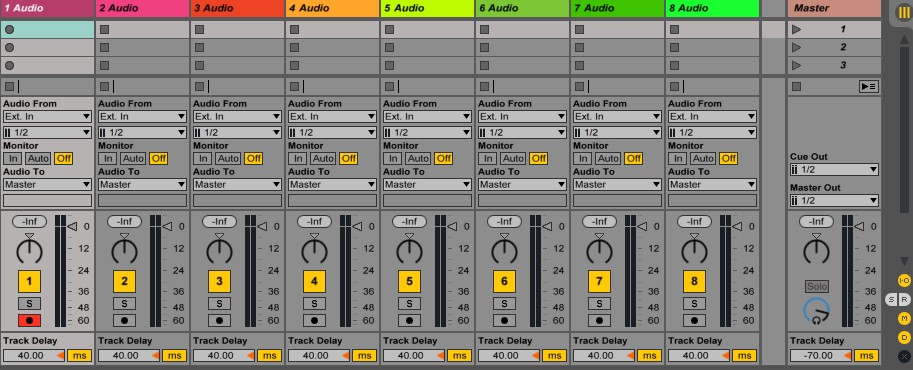
Task: Click stop button in 3 Audio second slot
Action: (199, 47)
